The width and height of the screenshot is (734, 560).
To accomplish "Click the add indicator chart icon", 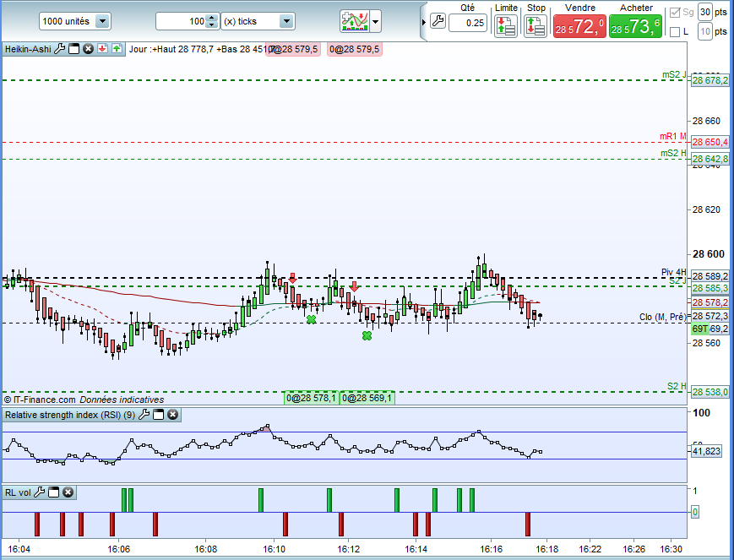I will pyautogui.click(x=355, y=22).
